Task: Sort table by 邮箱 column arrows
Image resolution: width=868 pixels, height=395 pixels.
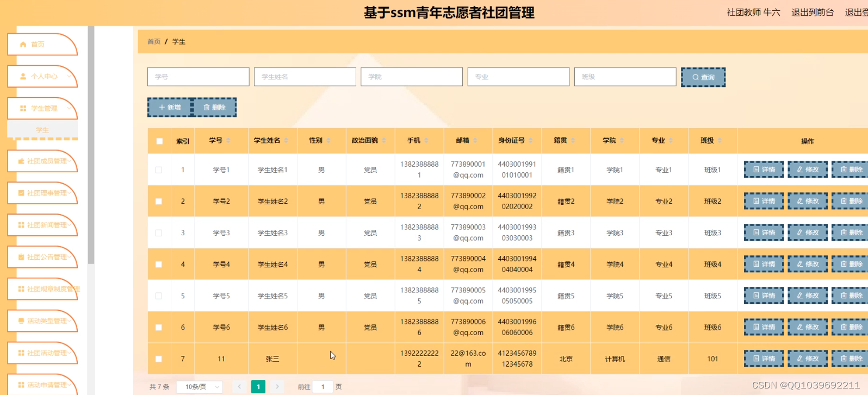Action: [x=475, y=141]
